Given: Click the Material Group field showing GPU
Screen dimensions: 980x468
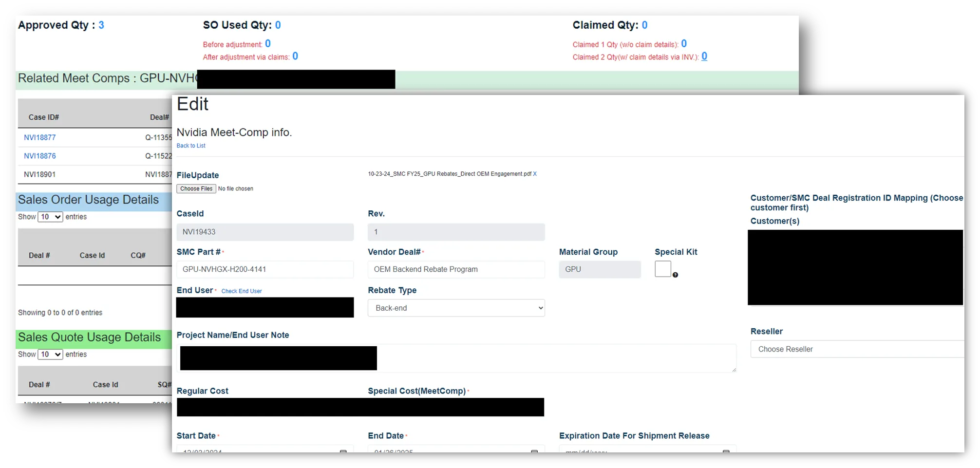Looking at the screenshot, I should [600, 269].
